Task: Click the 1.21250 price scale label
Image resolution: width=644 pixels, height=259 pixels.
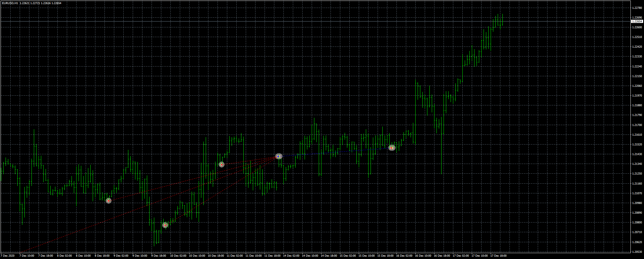Action: click(x=637, y=174)
